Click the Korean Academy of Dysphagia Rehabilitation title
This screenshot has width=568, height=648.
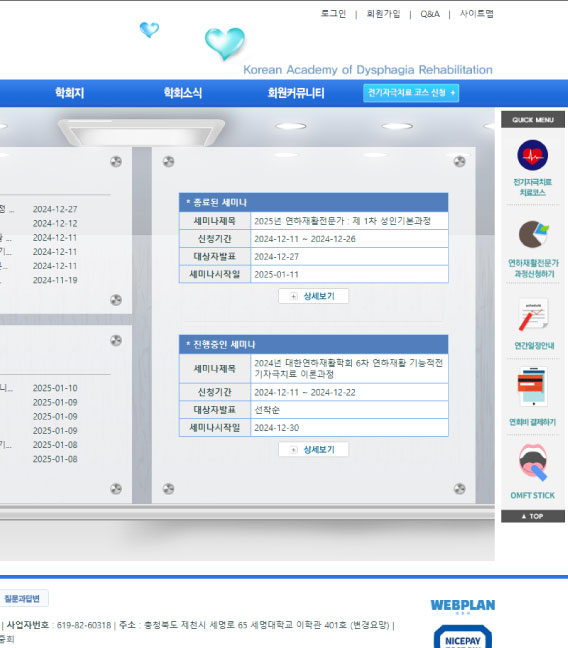pyautogui.click(x=368, y=69)
